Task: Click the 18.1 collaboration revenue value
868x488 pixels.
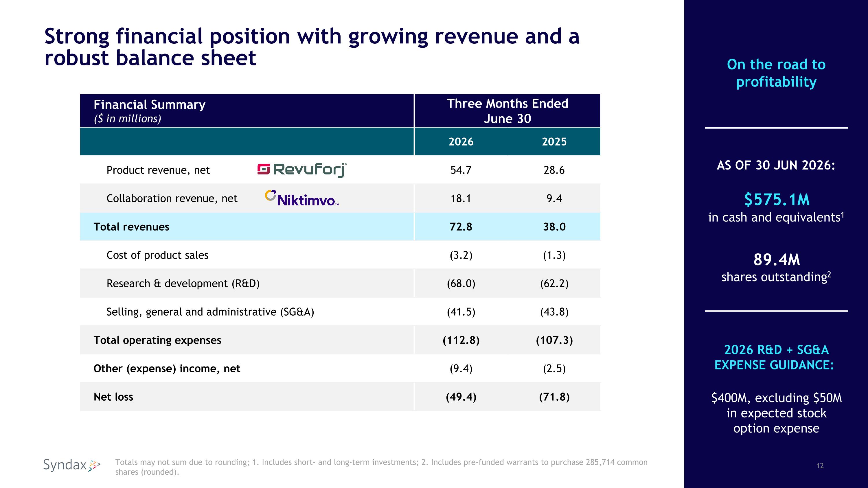Action: click(461, 198)
